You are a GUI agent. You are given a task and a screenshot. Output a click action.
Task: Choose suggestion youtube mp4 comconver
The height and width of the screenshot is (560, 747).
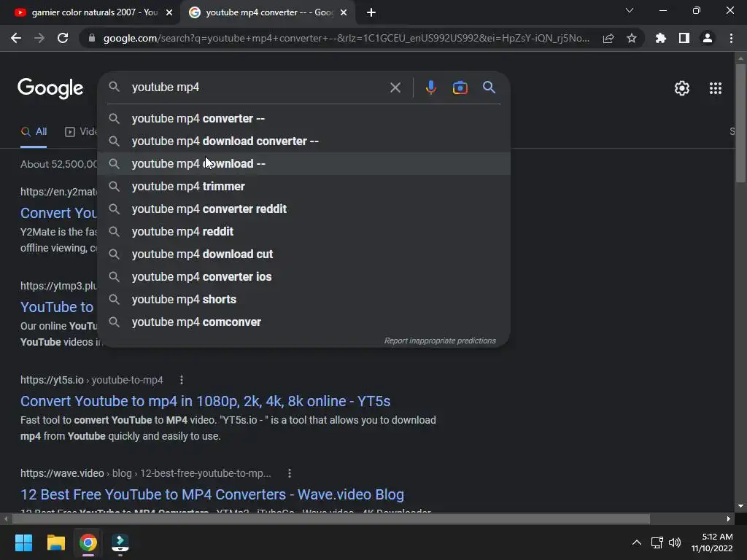[304, 322]
